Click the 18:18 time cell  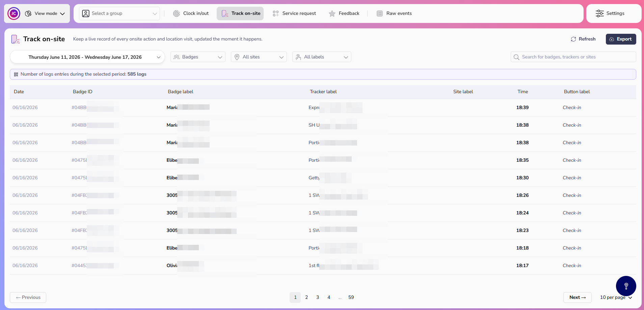[x=522, y=248]
